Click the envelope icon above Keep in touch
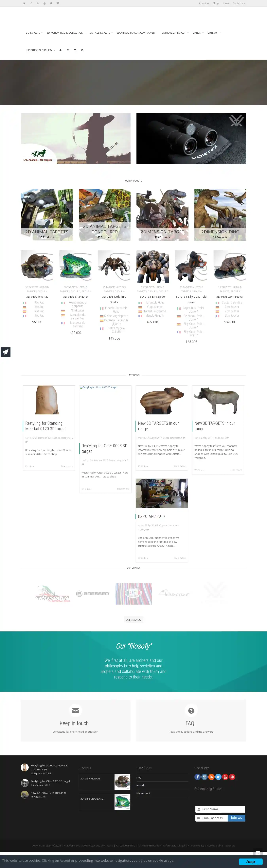 tap(76, 710)
